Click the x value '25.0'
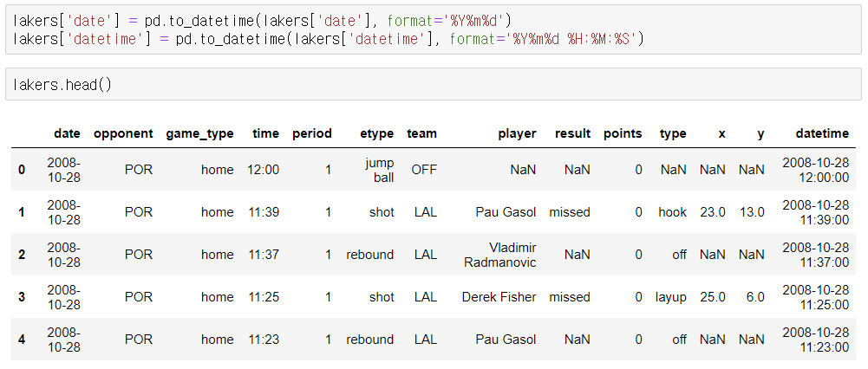Screen dimensions: 868x369 click(x=713, y=297)
